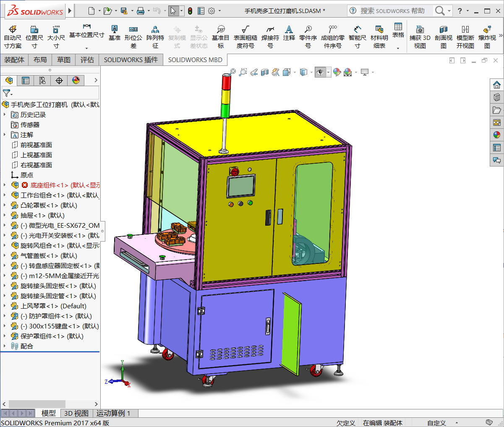
Task: Expand the 历史记录 tree node
Action: [5, 115]
